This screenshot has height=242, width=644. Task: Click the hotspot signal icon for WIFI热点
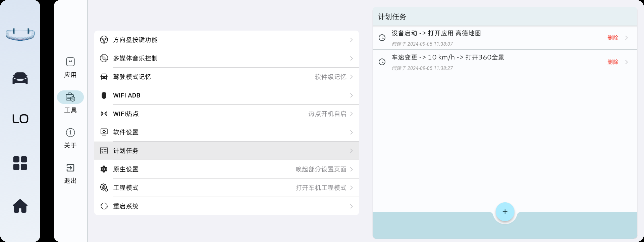point(104,114)
